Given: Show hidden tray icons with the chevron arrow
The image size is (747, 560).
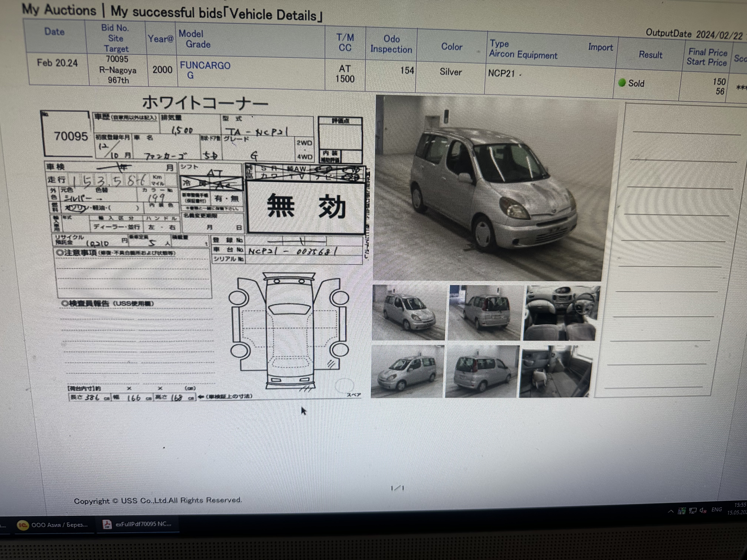Looking at the screenshot, I should 671,511.
